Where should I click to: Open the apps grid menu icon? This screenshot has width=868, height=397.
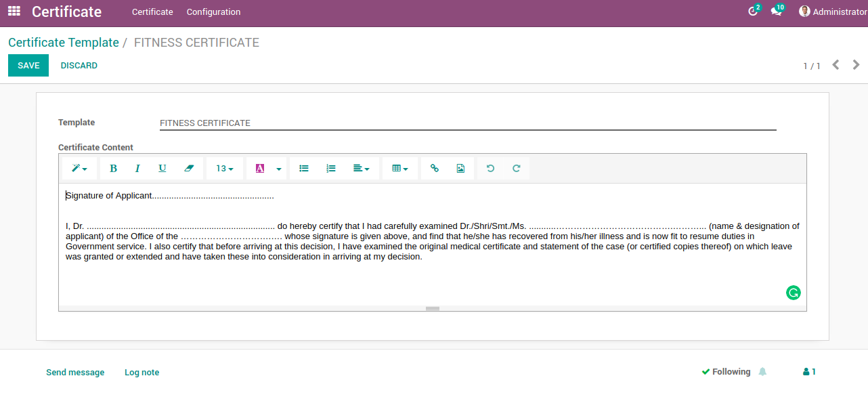point(14,12)
